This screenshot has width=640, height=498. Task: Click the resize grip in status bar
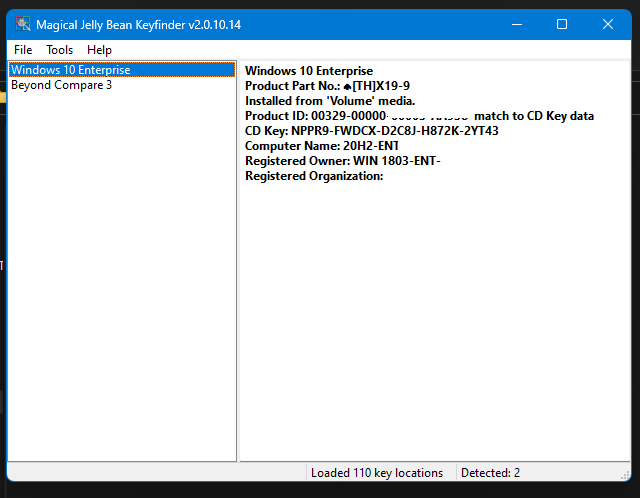click(x=625, y=475)
